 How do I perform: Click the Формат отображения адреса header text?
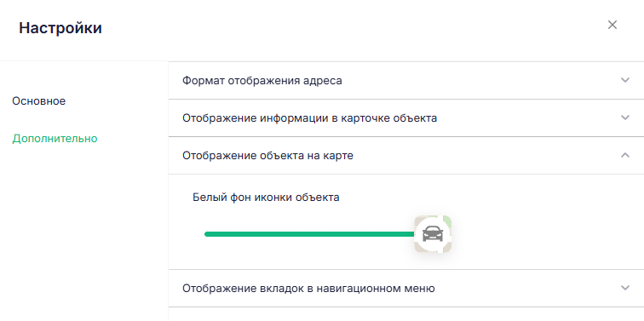[x=262, y=80]
